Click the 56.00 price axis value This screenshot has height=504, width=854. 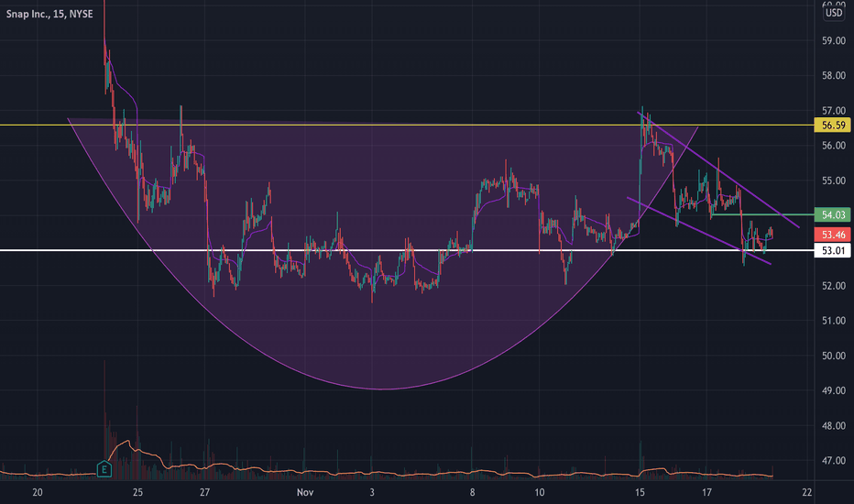pyautogui.click(x=834, y=146)
